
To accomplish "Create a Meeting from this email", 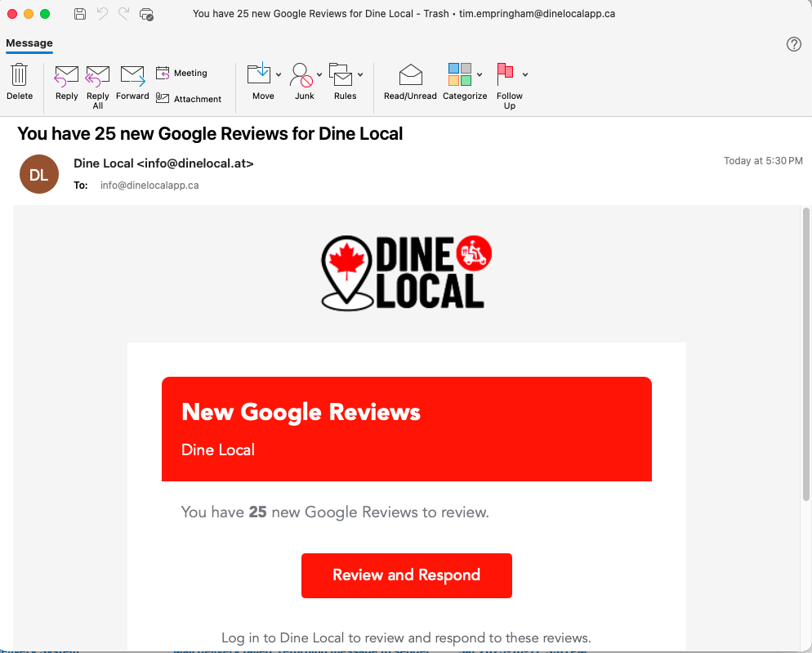I will [182, 74].
